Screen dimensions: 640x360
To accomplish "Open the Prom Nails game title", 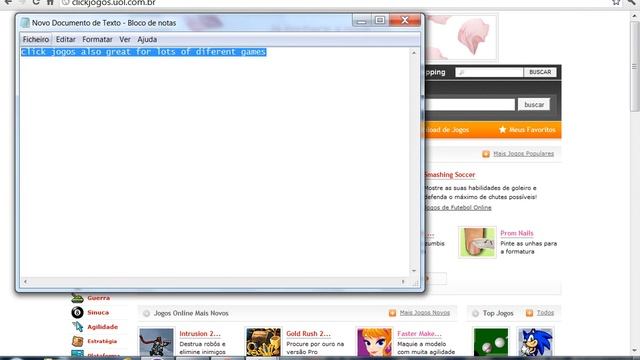I will 517,233.
